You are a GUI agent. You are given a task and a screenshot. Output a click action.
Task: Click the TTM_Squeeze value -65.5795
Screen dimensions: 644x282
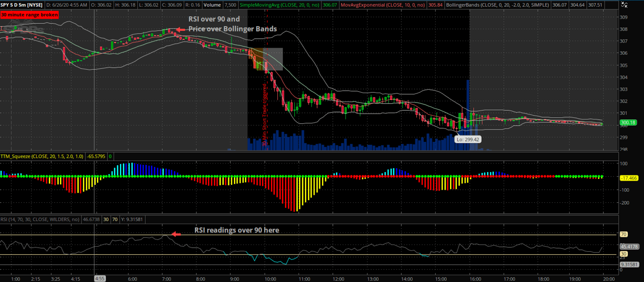pyautogui.click(x=96, y=156)
